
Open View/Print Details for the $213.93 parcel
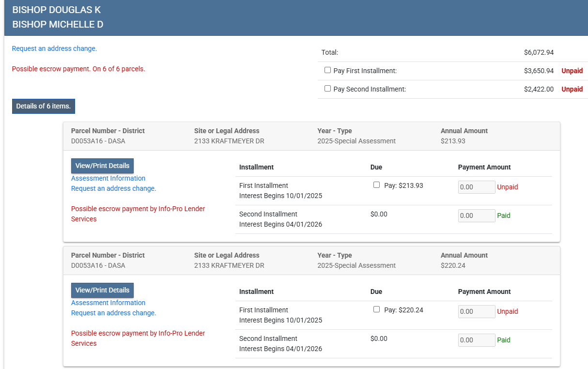point(102,166)
